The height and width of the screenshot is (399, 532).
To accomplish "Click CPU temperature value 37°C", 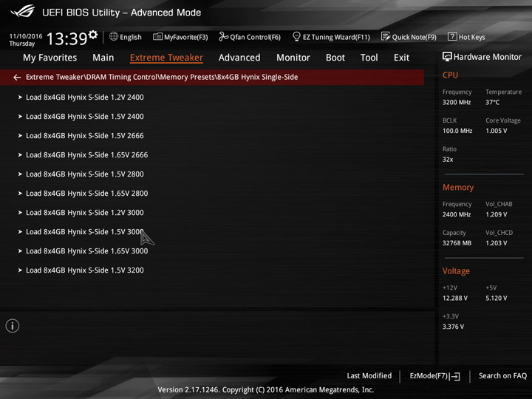I will [x=492, y=102].
